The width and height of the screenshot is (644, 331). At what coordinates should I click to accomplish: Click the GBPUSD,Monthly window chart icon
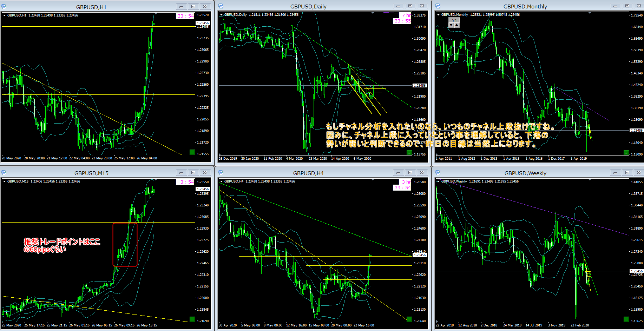click(438, 6)
